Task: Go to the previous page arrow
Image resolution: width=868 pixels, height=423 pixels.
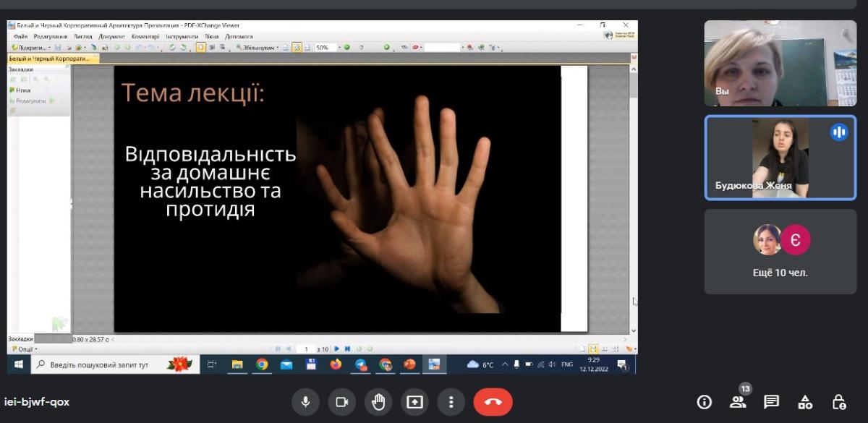Action: (x=289, y=349)
